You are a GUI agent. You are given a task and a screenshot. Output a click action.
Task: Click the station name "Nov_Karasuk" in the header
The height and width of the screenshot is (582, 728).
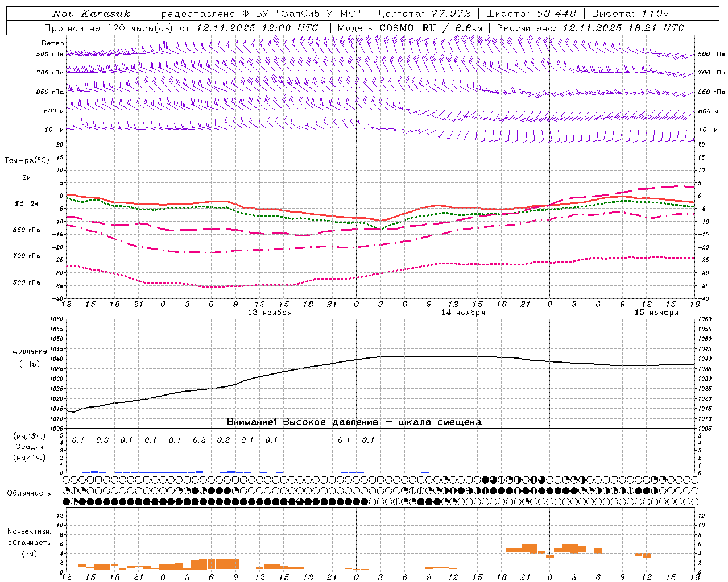pos(91,14)
